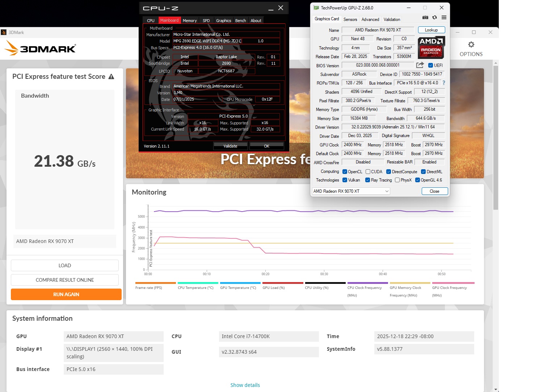Click the GPU Temperature legend swatch
The width and height of the screenshot is (556, 392).
click(240, 283)
